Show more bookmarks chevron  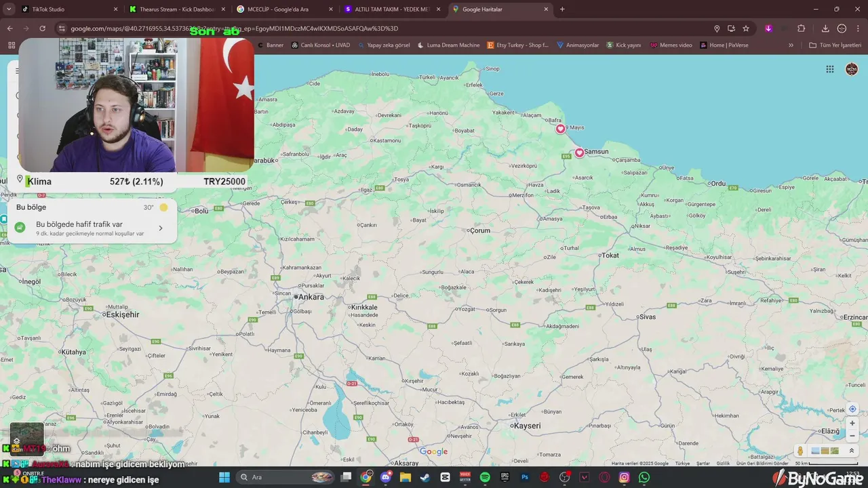[791, 45]
